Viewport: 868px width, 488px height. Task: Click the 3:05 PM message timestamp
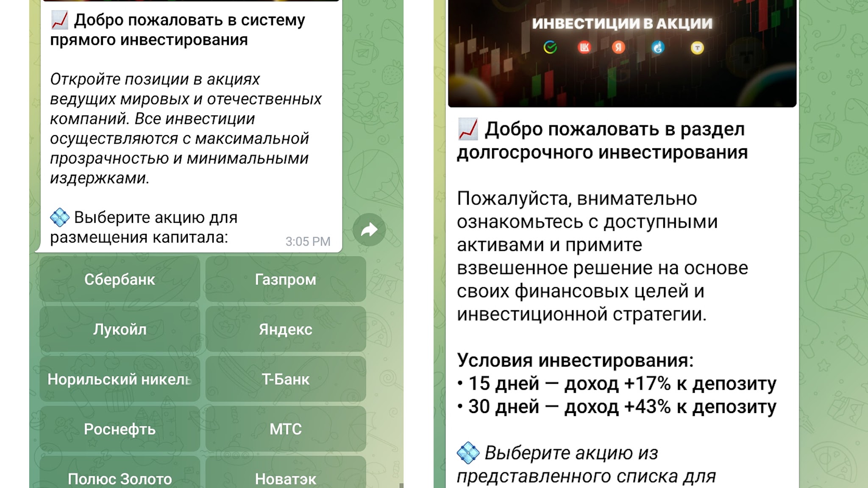308,241
